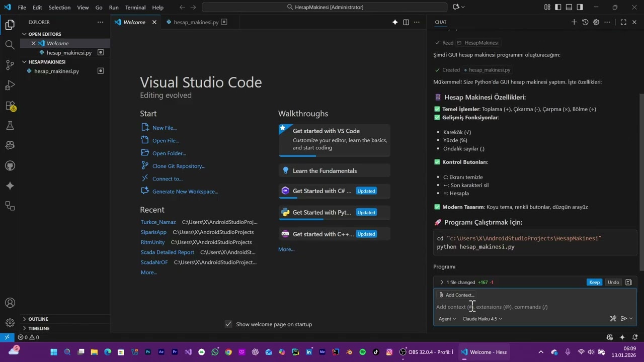
Task: Click Configure Tools icon in chat input
Action: tap(613, 318)
